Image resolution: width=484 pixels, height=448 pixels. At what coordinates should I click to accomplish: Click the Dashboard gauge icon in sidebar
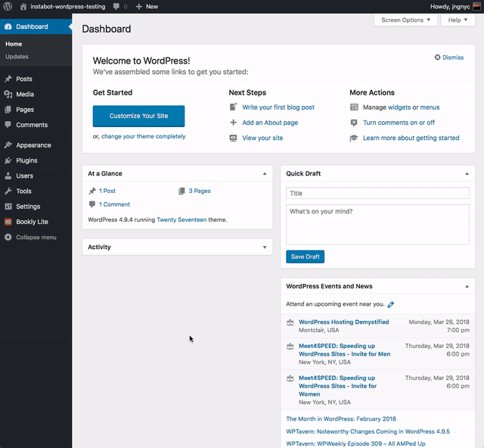click(8, 26)
